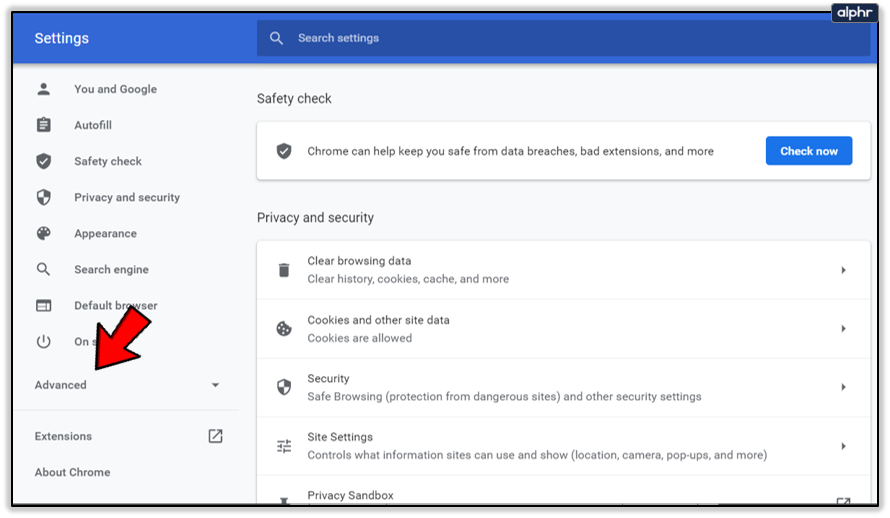Screen dimensions: 890x518
Task: Open the Extensions link in sidebar
Action: pyautogui.click(x=63, y=436)
